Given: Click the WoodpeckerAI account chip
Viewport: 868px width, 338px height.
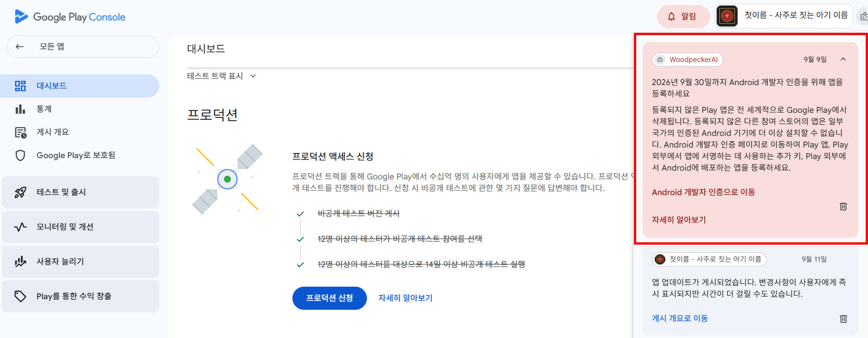Looking at the screenshot, I should pos(688,60).
